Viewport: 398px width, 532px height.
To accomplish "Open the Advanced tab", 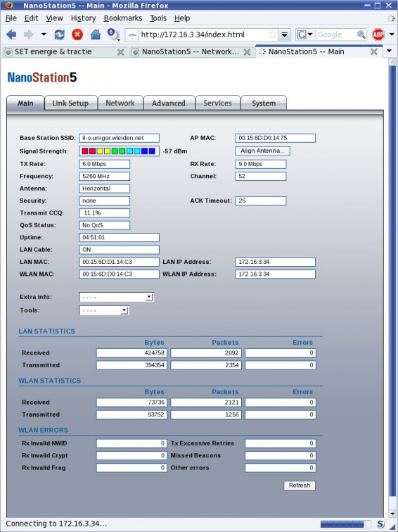I will (x=169, y=103).
